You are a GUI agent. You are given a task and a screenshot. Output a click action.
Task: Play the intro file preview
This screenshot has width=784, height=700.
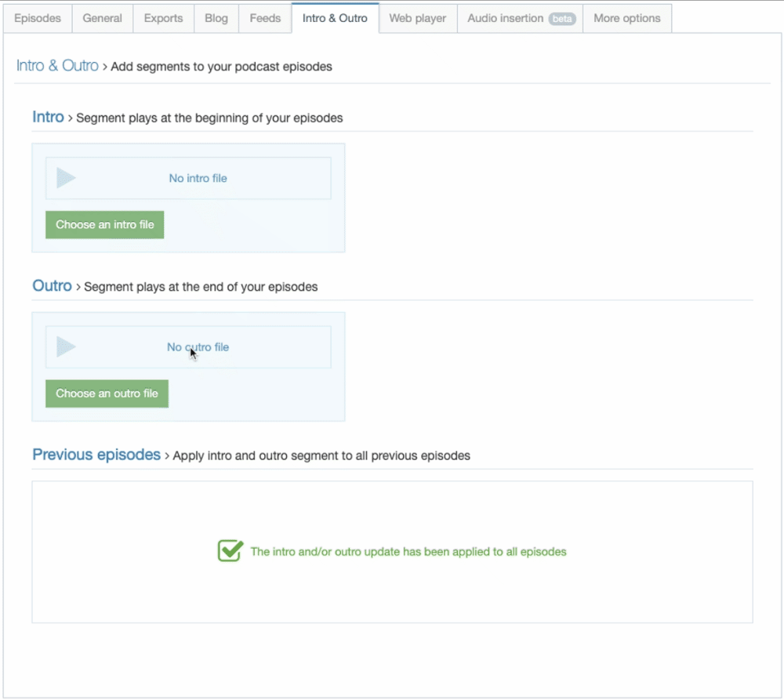click(66, 178)
